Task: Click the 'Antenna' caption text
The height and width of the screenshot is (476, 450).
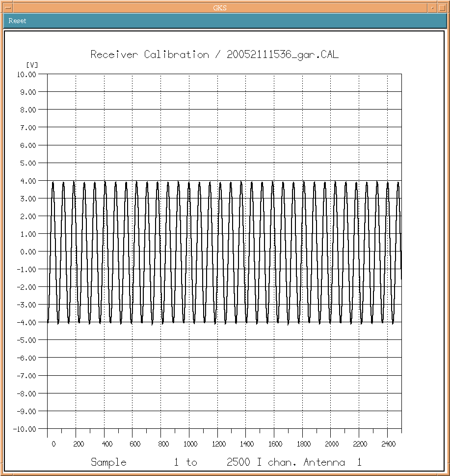Action: 324,462
